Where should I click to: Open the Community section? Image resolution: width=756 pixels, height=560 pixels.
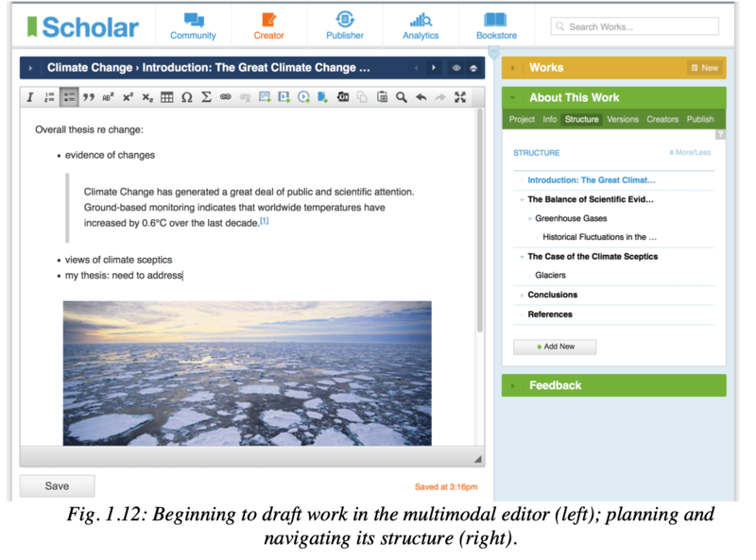click(193, 25)
